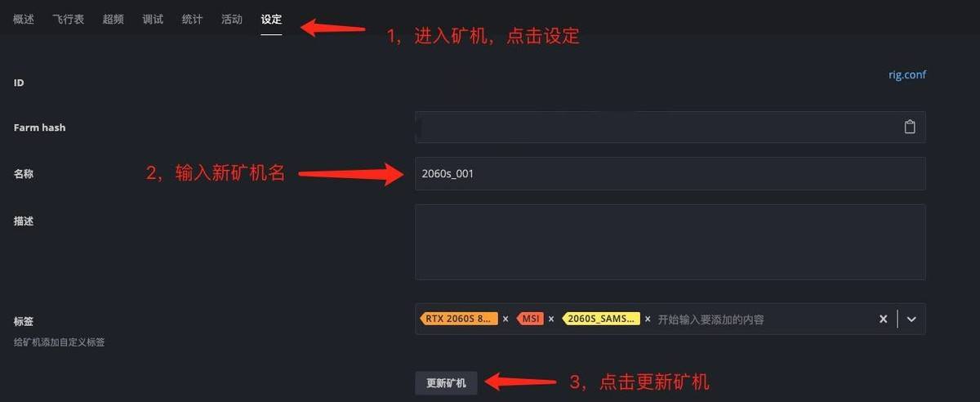980x402 pixels.
Task: Open the rig.conf link
Action: click(x=907, y=75)
